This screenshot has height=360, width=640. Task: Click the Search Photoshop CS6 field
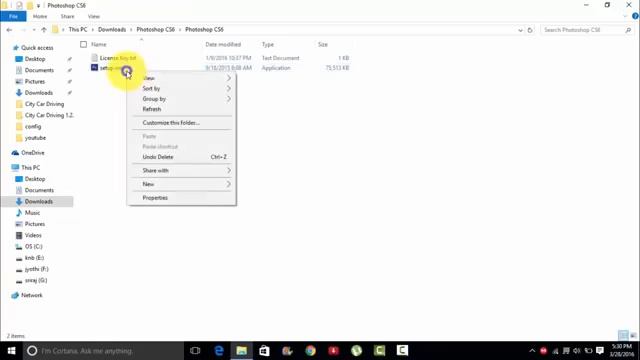point(583,30)
